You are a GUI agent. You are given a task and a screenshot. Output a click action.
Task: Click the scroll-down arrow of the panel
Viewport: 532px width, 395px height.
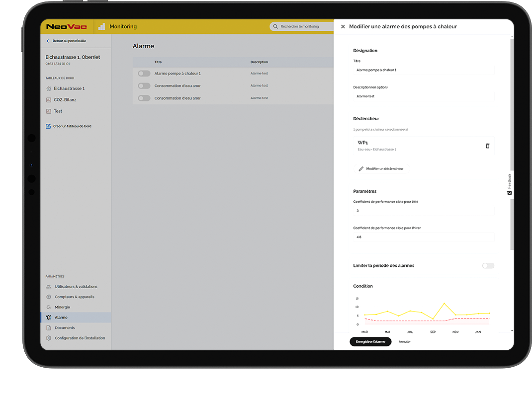click(512, 330)
